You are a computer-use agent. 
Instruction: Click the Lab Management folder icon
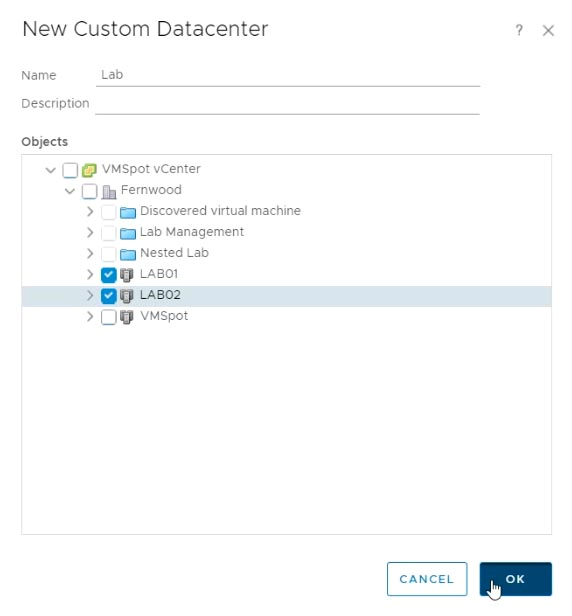click(128, 233)
